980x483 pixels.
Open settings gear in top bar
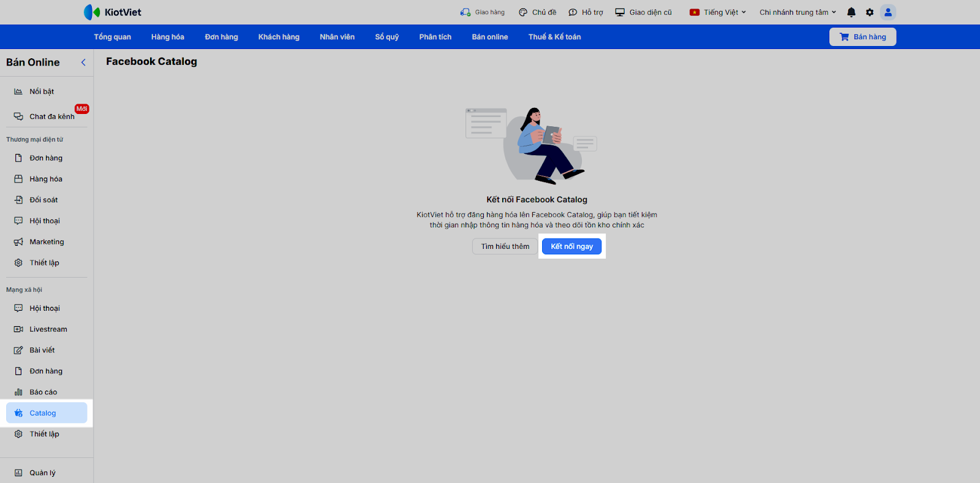coord(870,12)
